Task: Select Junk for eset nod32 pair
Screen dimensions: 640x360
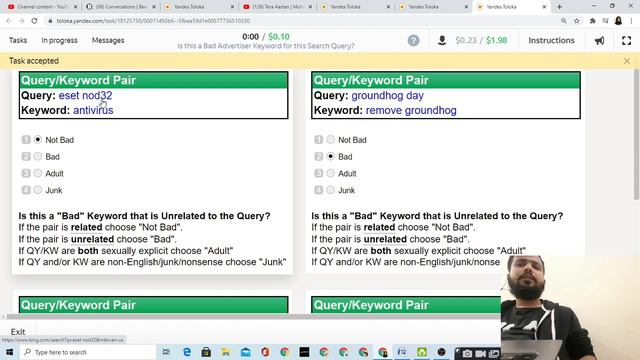Action: (x=38, y=190)
